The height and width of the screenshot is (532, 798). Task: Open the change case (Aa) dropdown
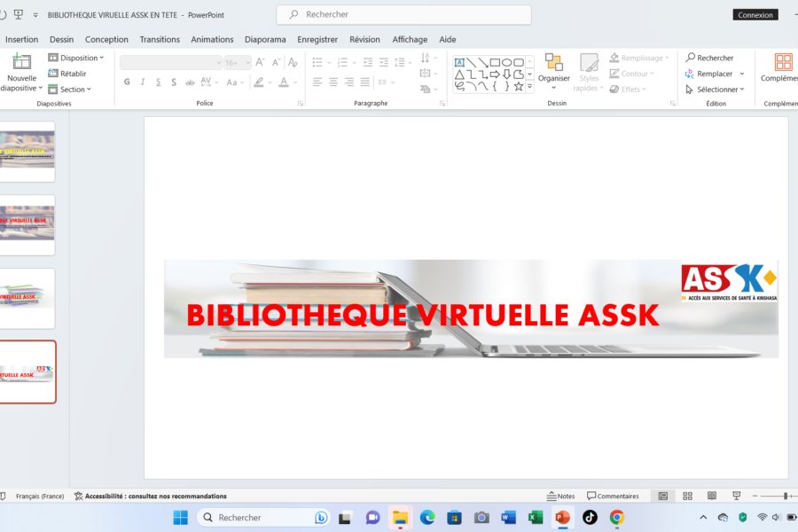pos(235,82)
